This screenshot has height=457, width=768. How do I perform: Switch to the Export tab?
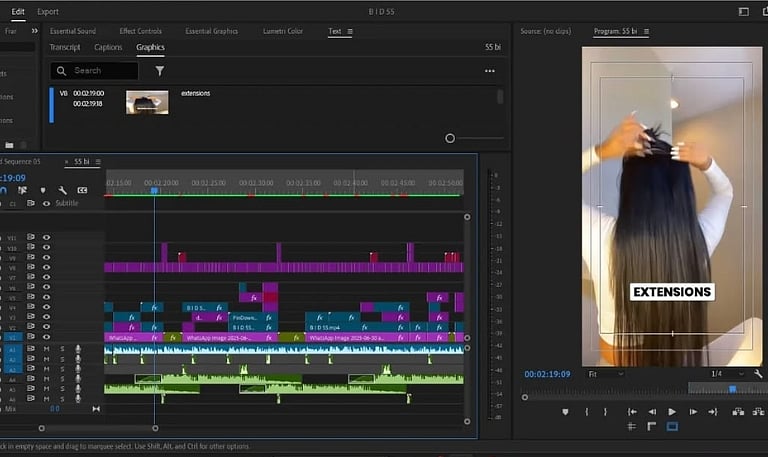48,12
